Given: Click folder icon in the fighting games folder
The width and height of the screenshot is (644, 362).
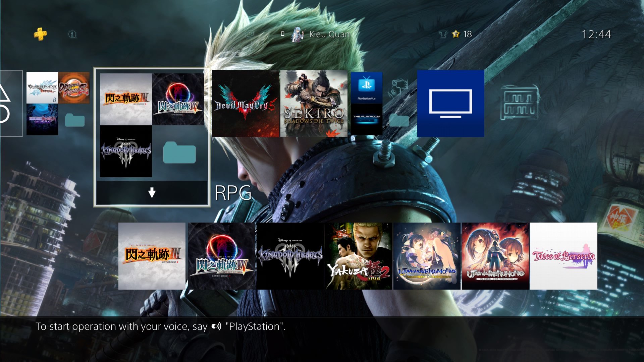Looking at the screenshot, I should coord(74,120).
